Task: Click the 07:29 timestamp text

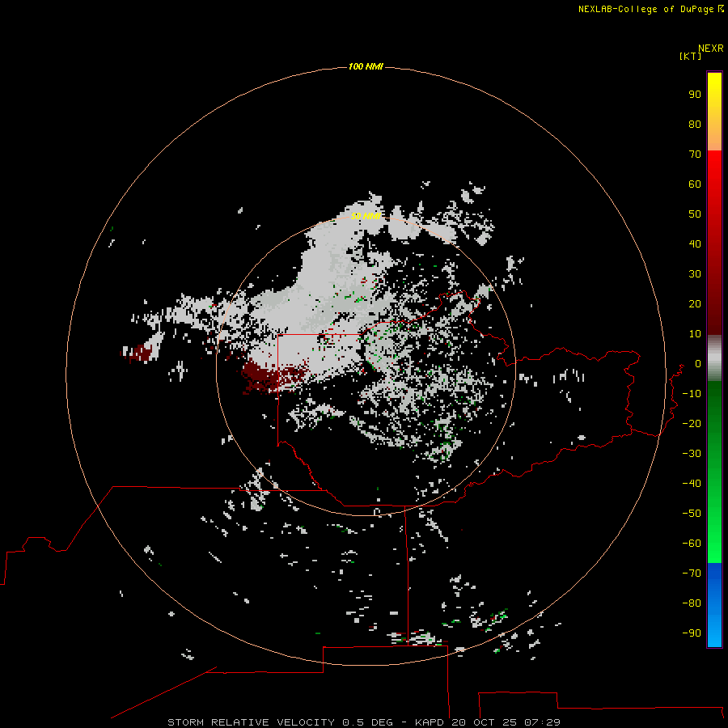Action: (542, 722)
